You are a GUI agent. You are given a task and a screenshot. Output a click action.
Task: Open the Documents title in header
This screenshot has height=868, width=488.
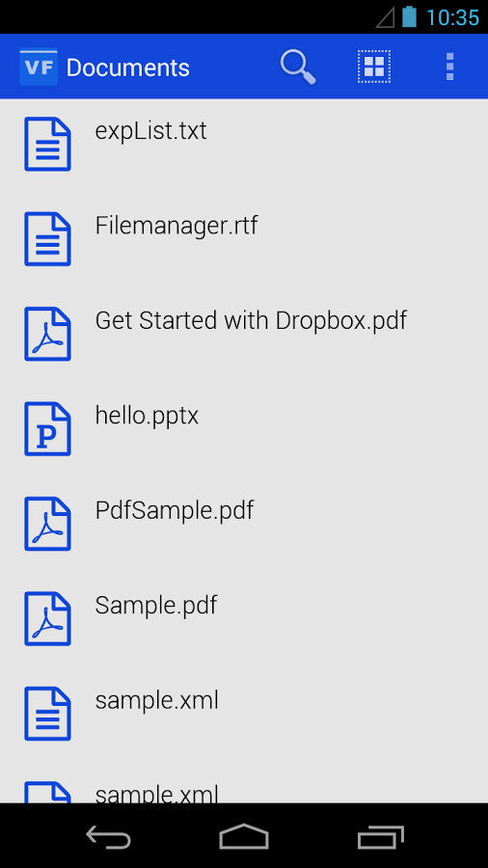click(128, 68)
